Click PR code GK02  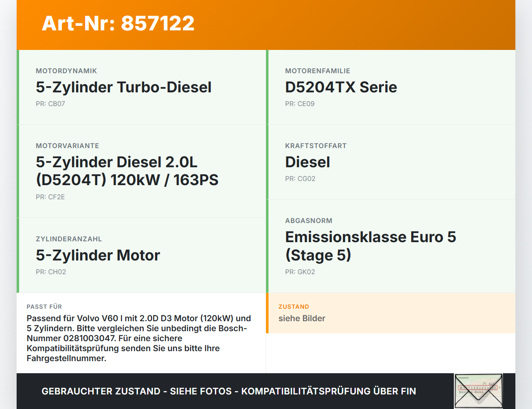tap(300, 272)
